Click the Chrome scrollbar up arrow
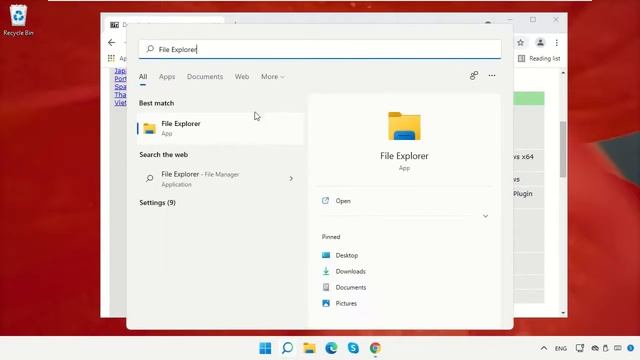Screen dimensions: 640x360 tap(563, 73)
